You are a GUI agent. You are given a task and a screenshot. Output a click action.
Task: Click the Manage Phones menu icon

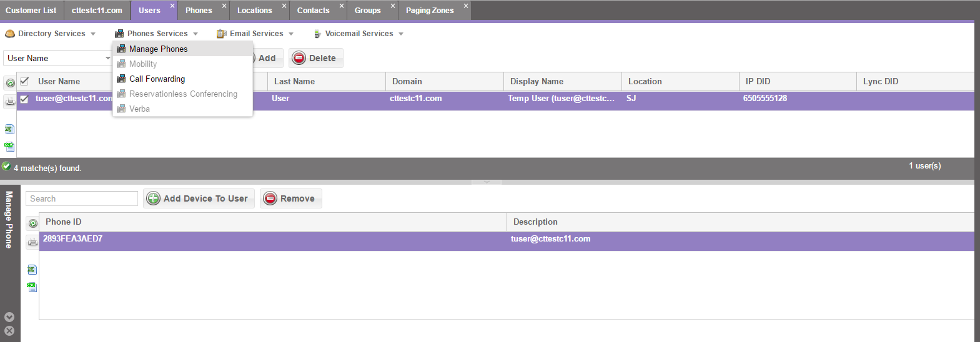click(122, 49)
